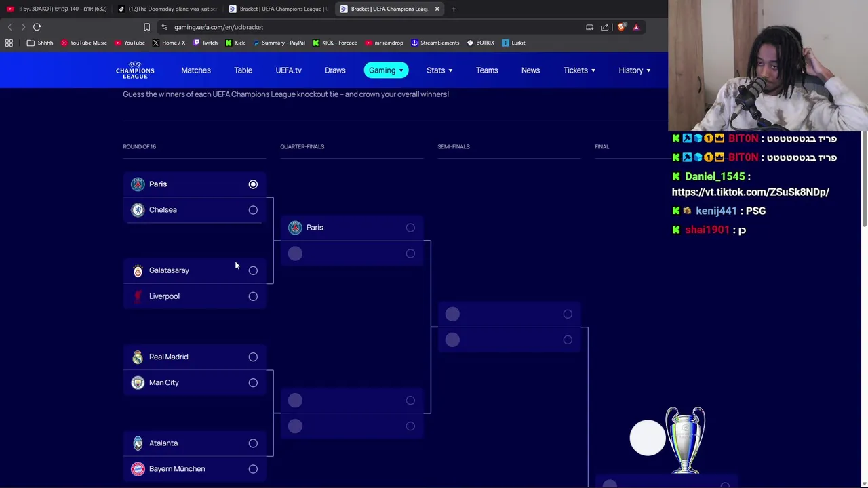This screenshot has height=488, width=868.
Task: Close the active Bracket tab
Action: (437, 9)
